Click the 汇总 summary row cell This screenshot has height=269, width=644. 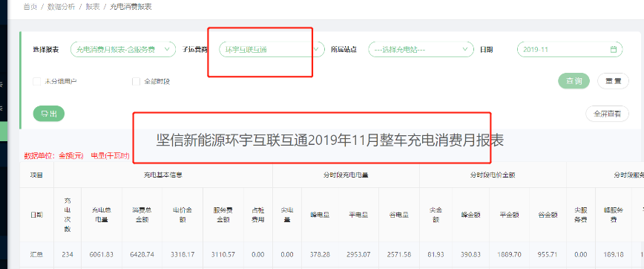click(36, 255)
